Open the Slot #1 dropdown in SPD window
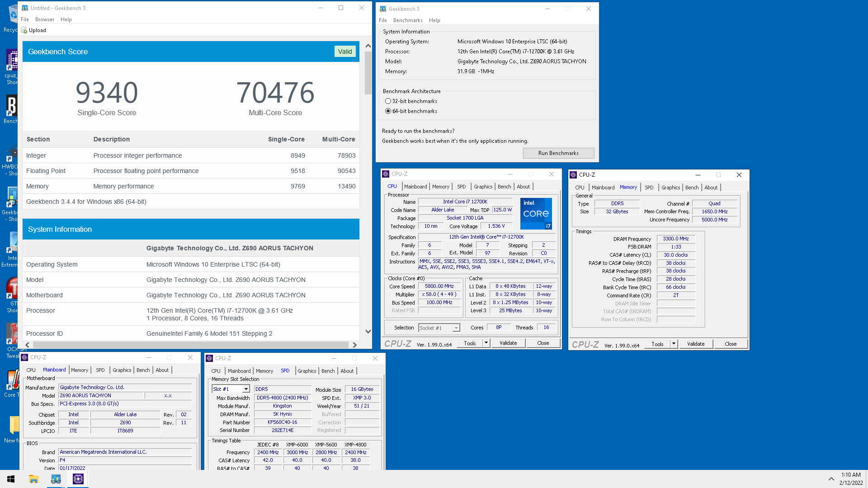 246,389
